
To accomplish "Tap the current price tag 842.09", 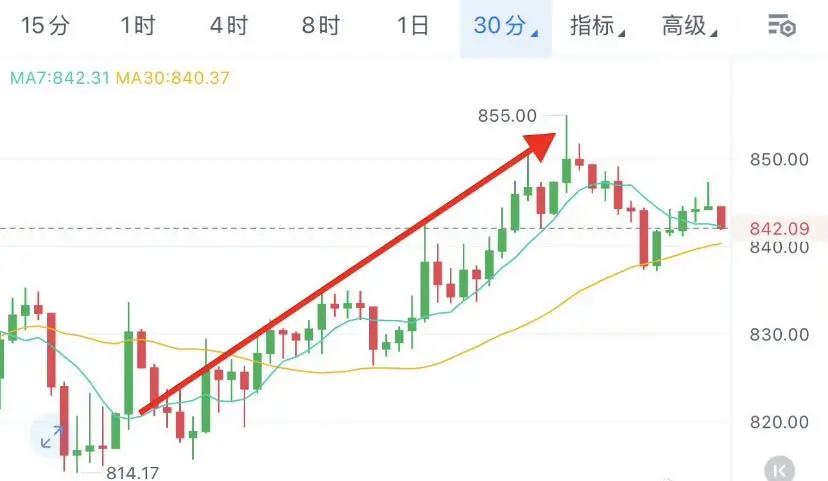I will tap(779, 229).
